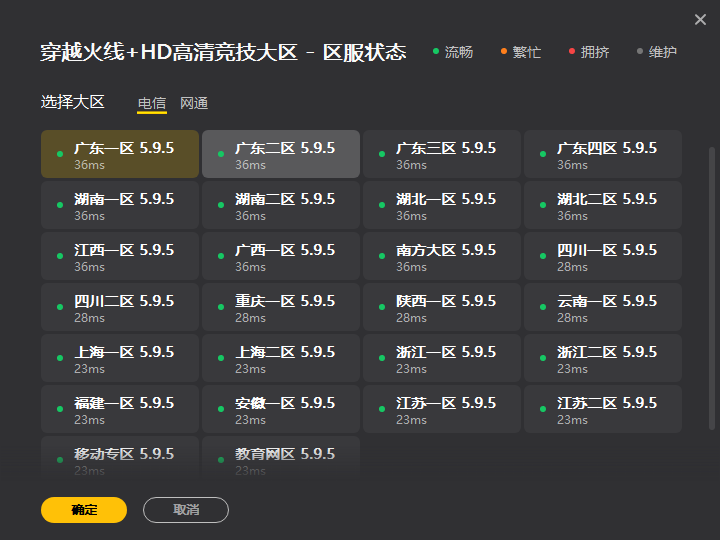Image resolution: width=720 pixels, height=540 pixels.
Task: Choose 湖北一区 5.9.5 server
Action: click(442, 205)
